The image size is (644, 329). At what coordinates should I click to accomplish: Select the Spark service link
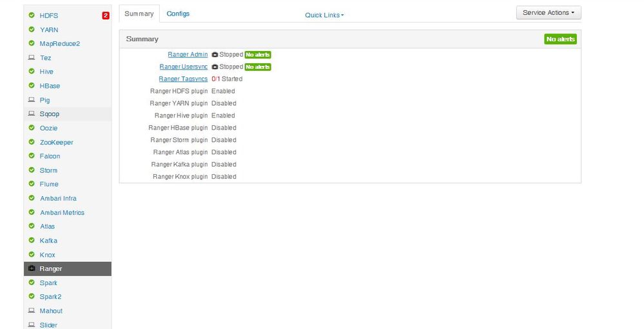pos(48,283)
